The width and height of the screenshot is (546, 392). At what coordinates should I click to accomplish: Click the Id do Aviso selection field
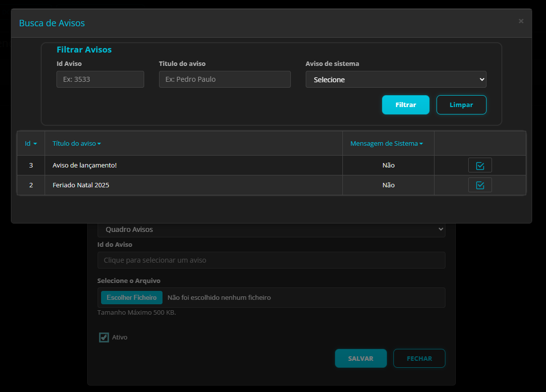coord(271,260)
